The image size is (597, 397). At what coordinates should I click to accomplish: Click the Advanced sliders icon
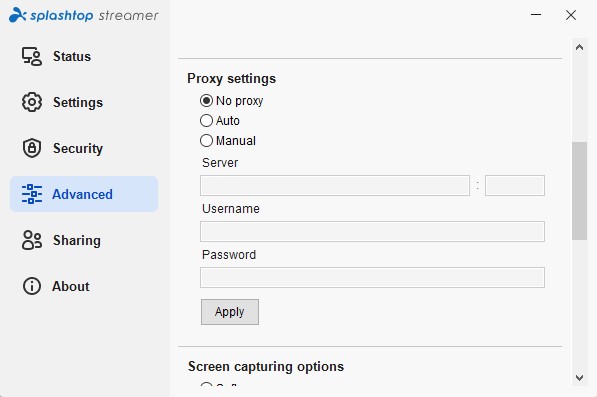coord(32,194)
